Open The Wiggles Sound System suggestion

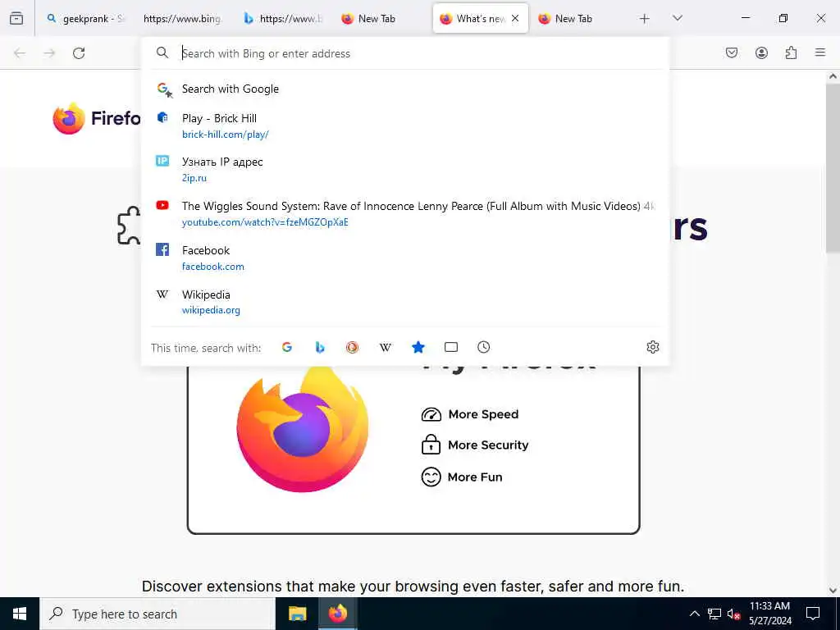[x=405, y=214]
